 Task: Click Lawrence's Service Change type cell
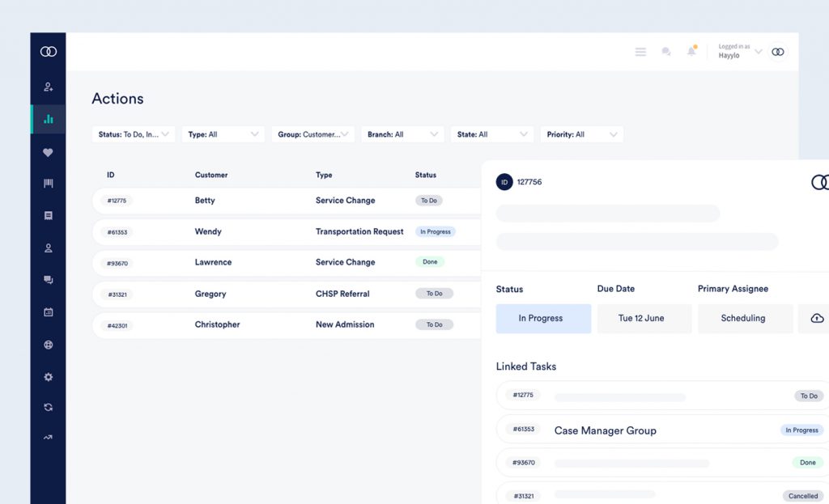(x=345, y=262)
